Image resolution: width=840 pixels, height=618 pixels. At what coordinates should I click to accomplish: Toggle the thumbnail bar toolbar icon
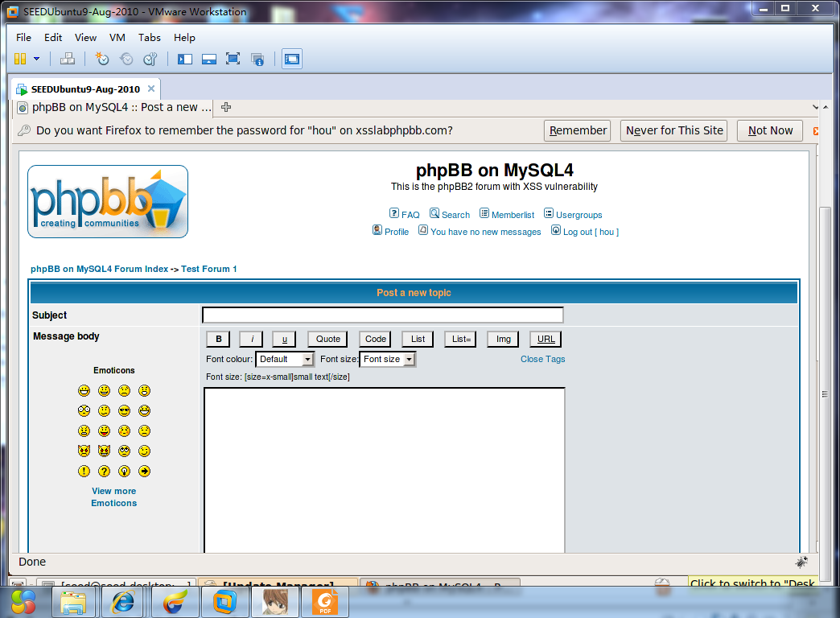coord(209,59)
